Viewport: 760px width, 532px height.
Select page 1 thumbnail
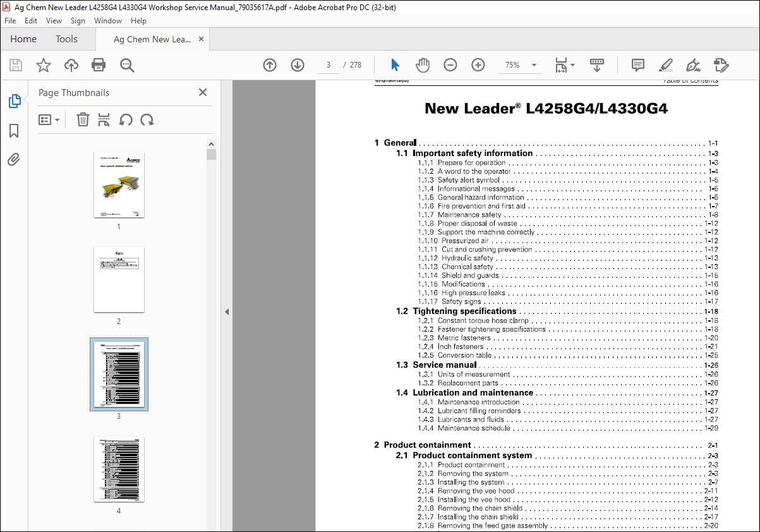click(x=119, y=185)
